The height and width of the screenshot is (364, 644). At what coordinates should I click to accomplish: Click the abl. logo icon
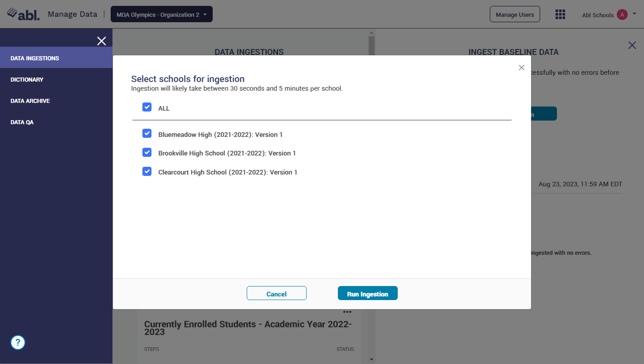coord(23,14)
